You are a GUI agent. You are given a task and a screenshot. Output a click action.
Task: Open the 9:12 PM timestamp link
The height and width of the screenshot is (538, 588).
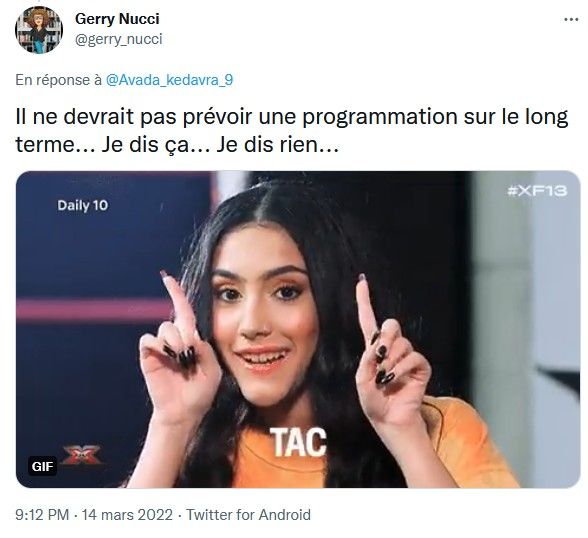pyautogui.click(x=42, y=514)
